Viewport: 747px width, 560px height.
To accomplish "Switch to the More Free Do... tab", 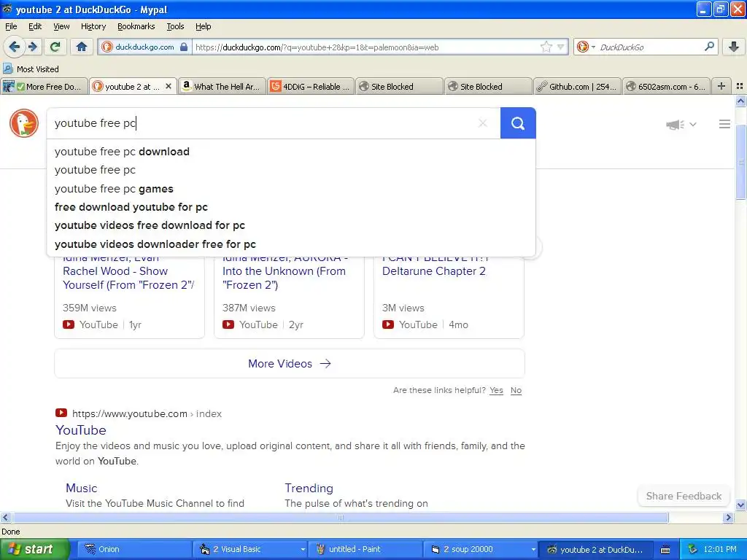I will [x=44, y=86].
